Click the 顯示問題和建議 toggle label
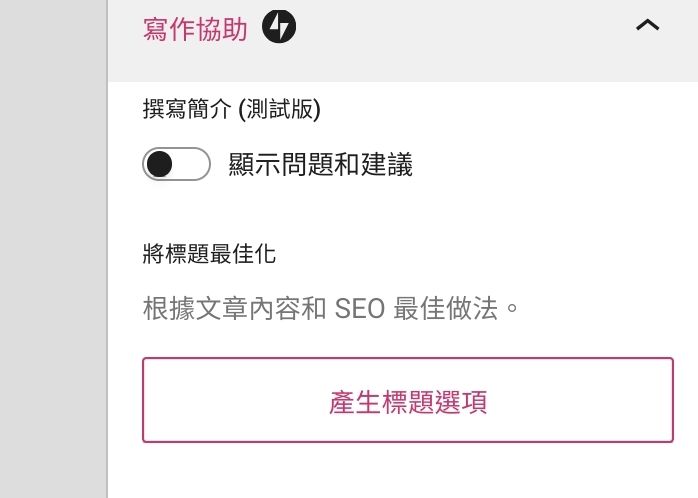Screen dimensions: 698x498 pos(320,165)
